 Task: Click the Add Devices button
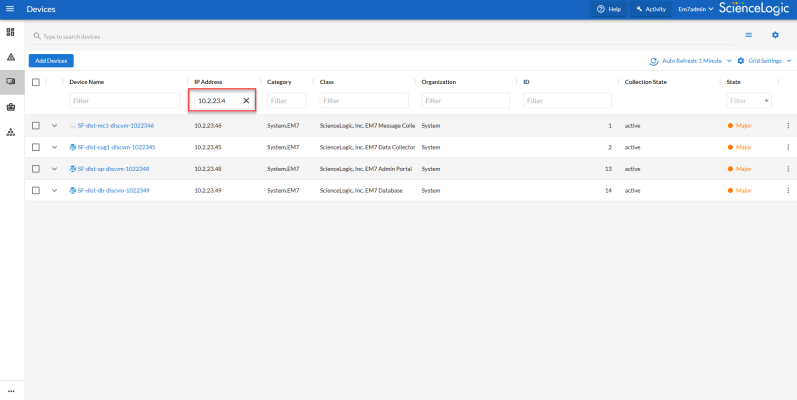[x=51, y=61]
